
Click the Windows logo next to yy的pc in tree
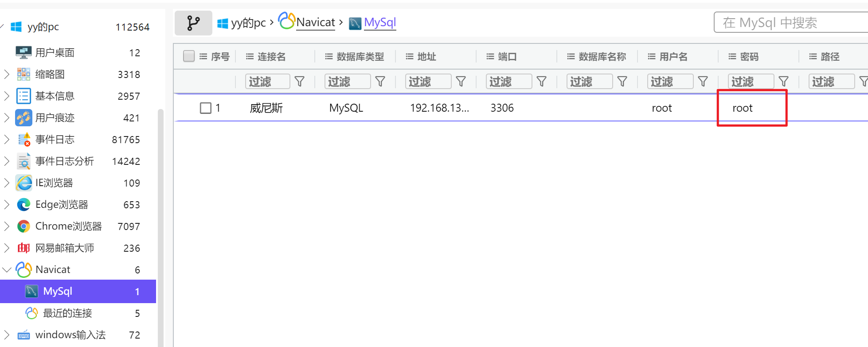tap(16, 27)
